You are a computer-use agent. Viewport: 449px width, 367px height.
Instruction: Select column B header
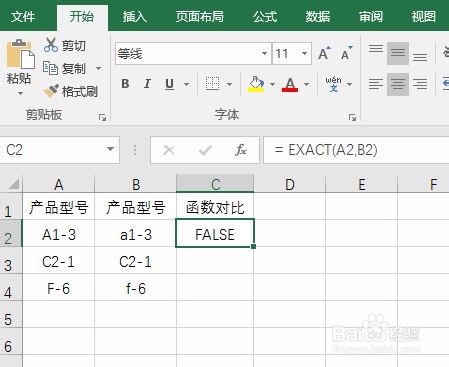point(136,184)
